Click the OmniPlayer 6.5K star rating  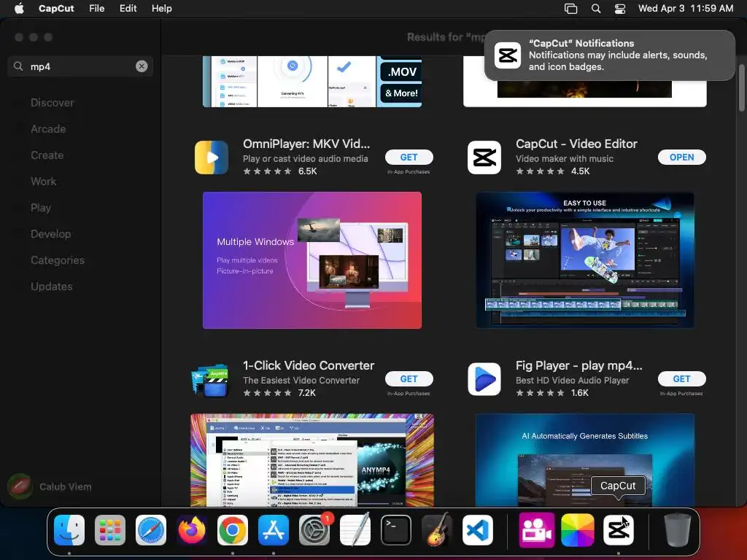pyautogui.click(x=280, y=171)
